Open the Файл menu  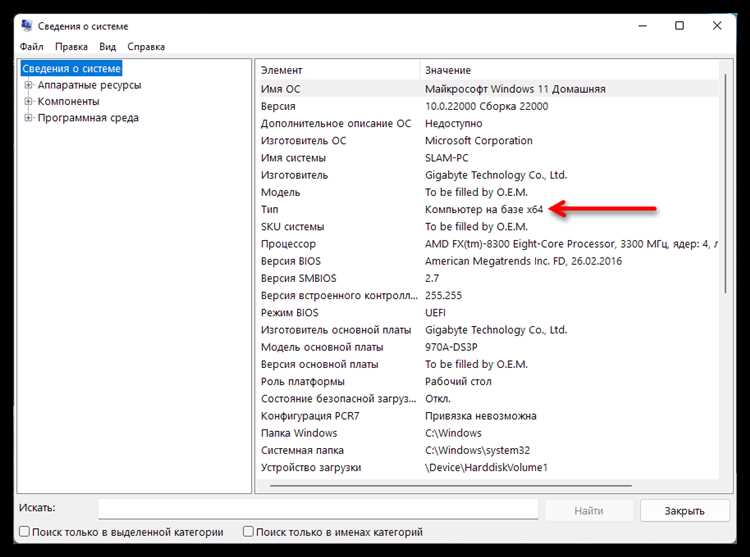31,46
